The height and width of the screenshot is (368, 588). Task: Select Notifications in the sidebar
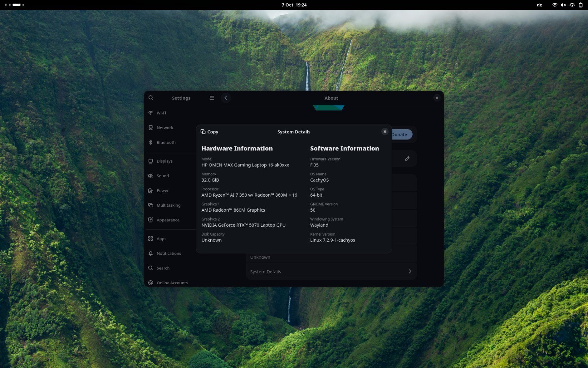[170, 253]
